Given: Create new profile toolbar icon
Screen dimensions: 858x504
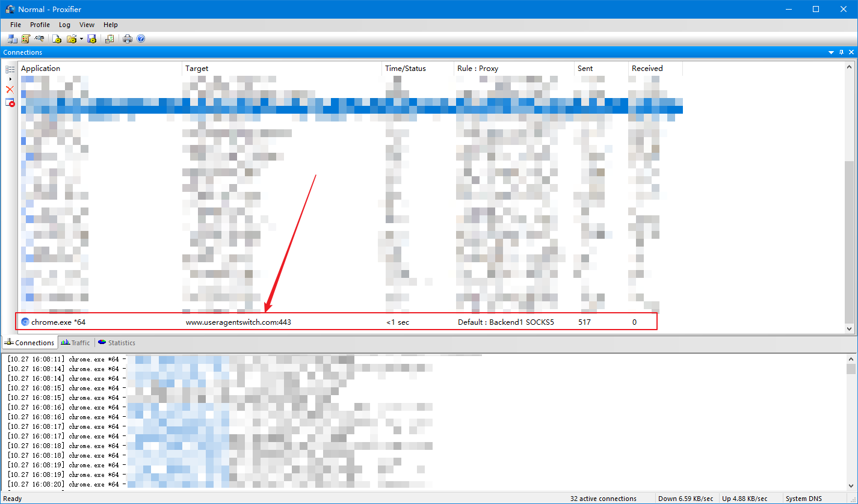Looking at the screenshot, I should (x=57, y=39).
